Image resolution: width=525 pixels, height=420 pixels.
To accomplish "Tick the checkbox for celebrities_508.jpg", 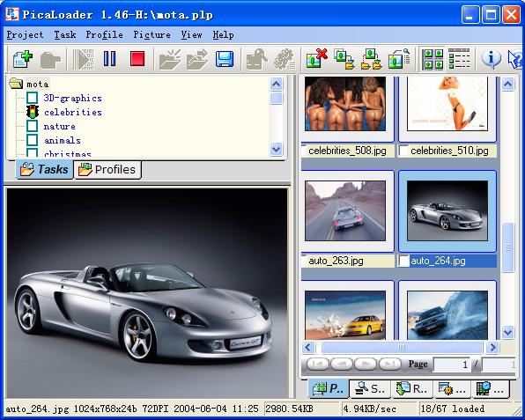I will click(305, 151).
